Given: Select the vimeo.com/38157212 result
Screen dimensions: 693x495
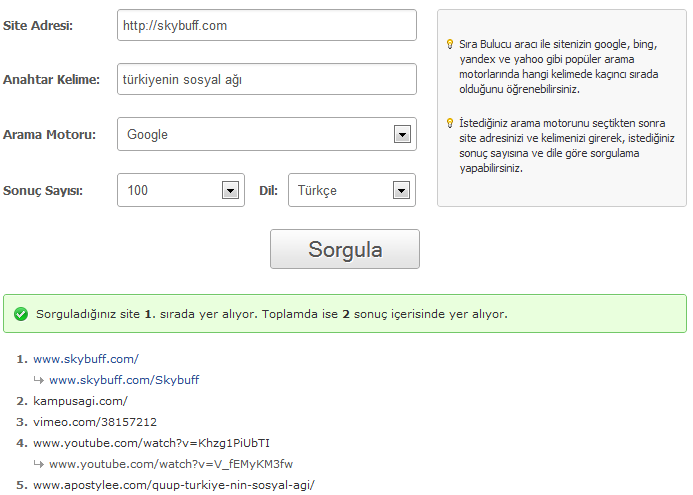Looking at the screenshot, I should pyautogui.click(x=95, y=422).
